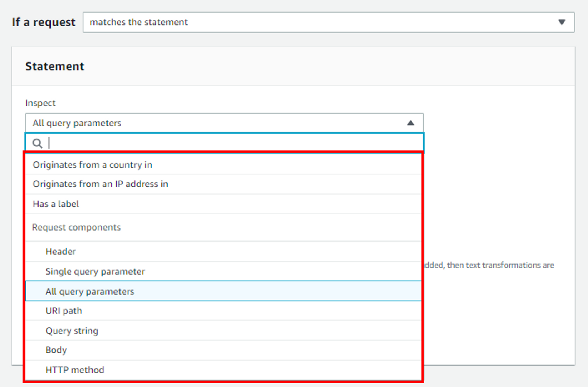Click the down arrow beside 'matches the statement'
Viewport: 588px width, 387px height.
[562, 22]
